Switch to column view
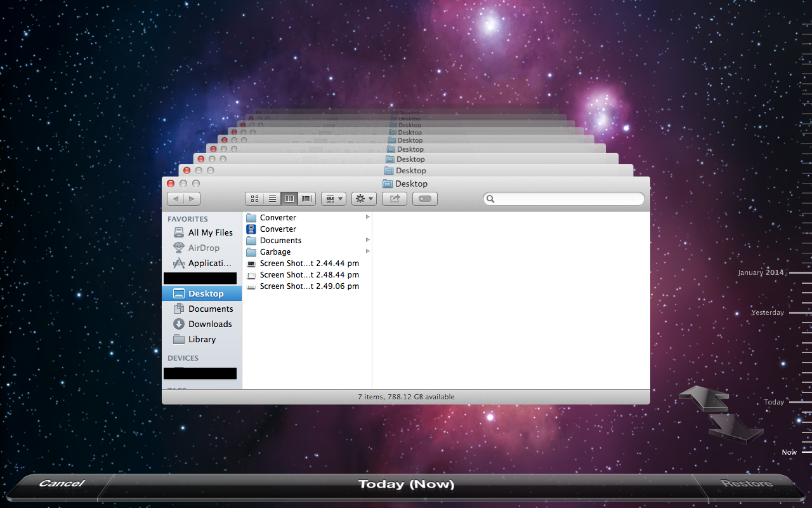Image resolution: width=812 pixels, height=508 pixels. coord(289,199)
